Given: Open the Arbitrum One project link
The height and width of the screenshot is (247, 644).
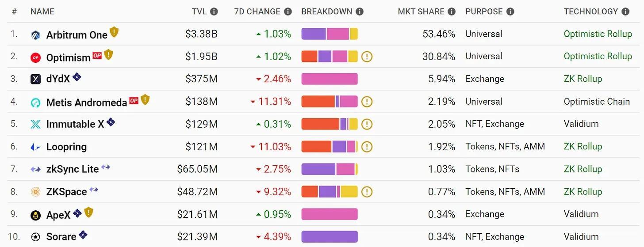Looking at the screenshot, I should (77, 35).
